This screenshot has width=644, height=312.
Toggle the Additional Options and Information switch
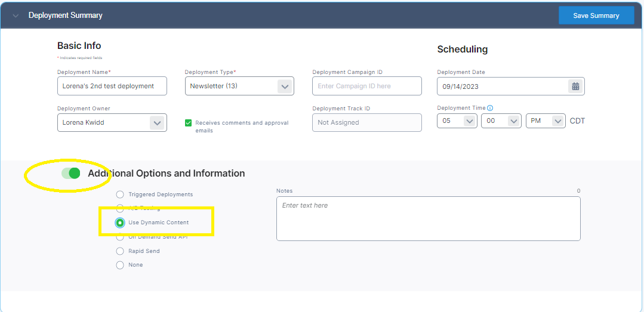(x=71, y=173)
